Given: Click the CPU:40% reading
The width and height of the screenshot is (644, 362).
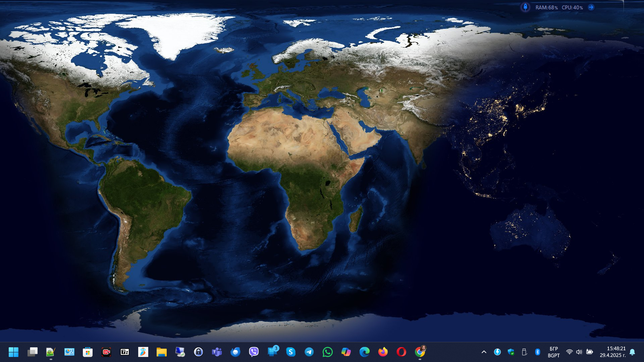Looking at the screenshot, I should click(x=573, y=7).
